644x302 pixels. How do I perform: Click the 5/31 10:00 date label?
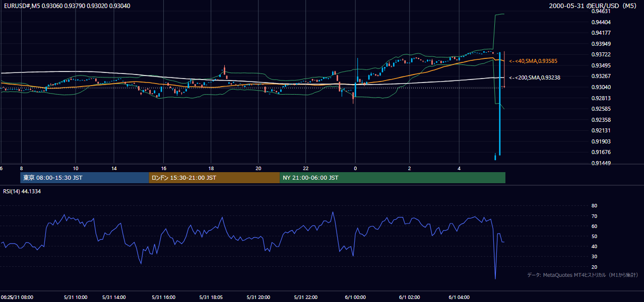point(75,297)
